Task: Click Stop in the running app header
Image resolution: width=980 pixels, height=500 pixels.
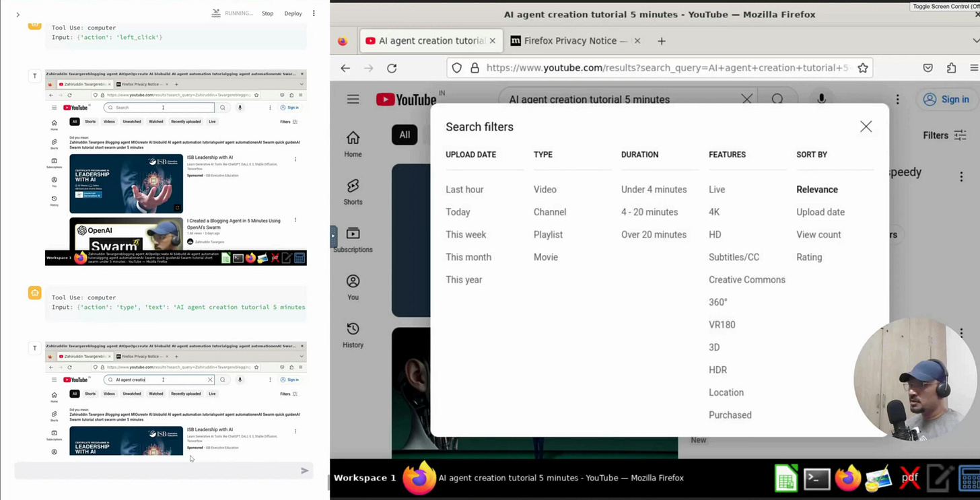Action: (267, 13)
